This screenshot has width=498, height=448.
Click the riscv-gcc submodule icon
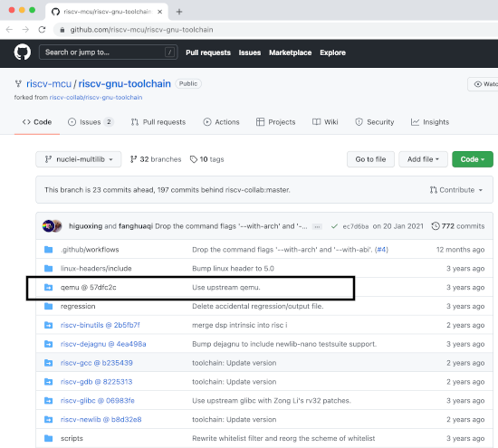(x=49, y=363)
